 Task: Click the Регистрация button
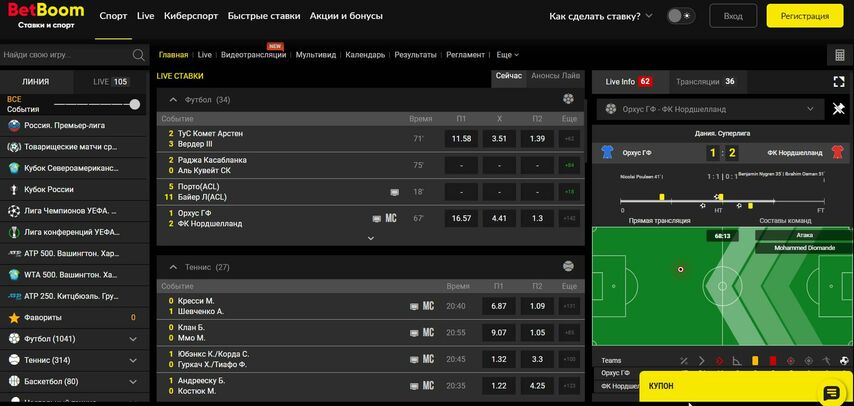[804, 16]
